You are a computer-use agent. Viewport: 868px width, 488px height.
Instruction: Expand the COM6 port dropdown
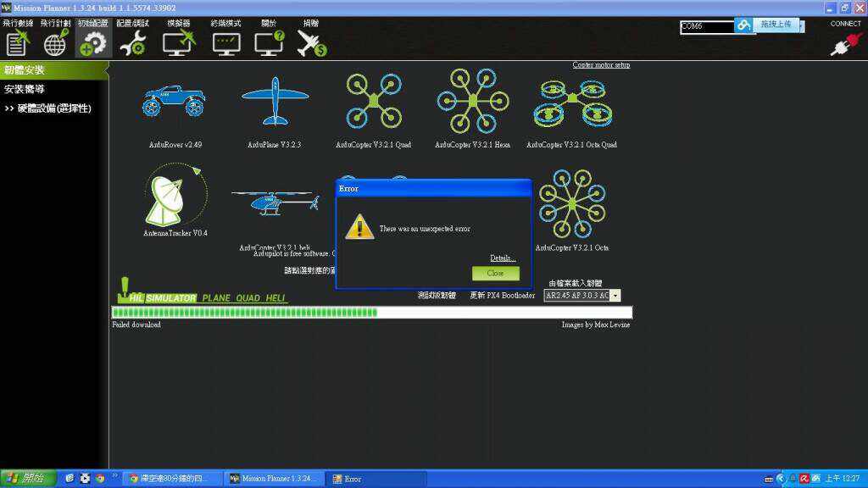pos(801,26)
